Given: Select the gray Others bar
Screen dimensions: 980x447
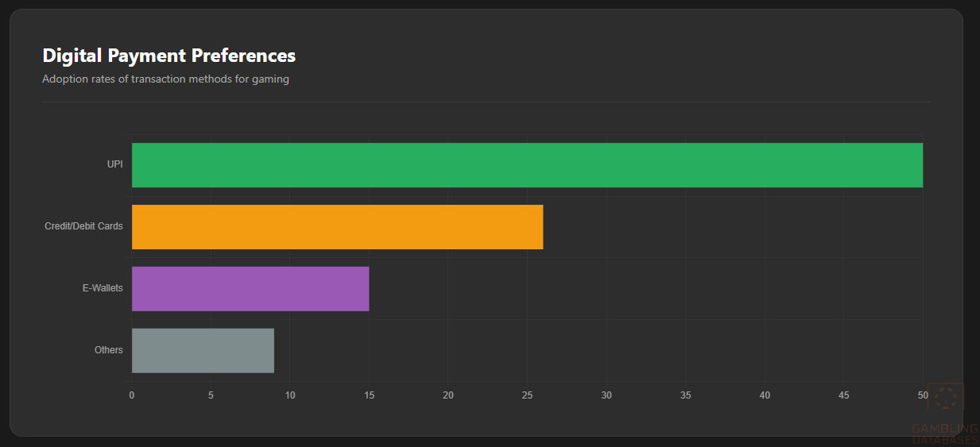Looking at the screenshot, I should (x=203, y=350).
